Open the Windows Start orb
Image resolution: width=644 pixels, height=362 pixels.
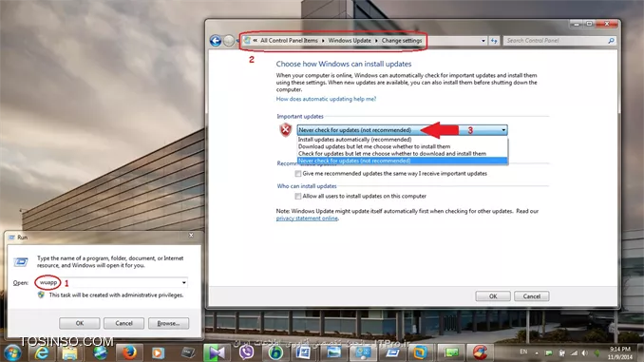point(12,352)
